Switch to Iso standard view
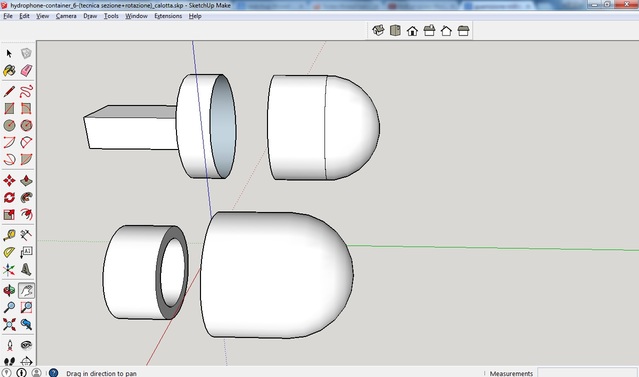Image resolution: width=639 pixels, height=377 pixels. [x=378, y=31]
